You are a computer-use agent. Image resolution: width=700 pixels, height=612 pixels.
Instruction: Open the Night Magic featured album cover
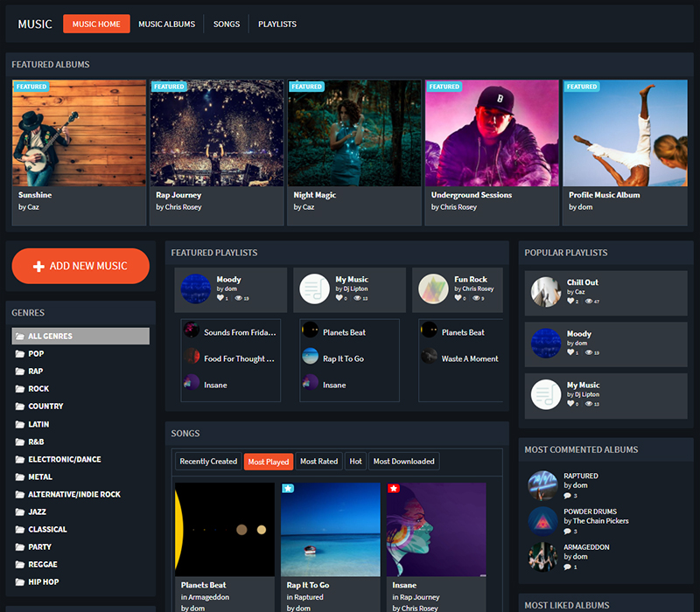354,133
